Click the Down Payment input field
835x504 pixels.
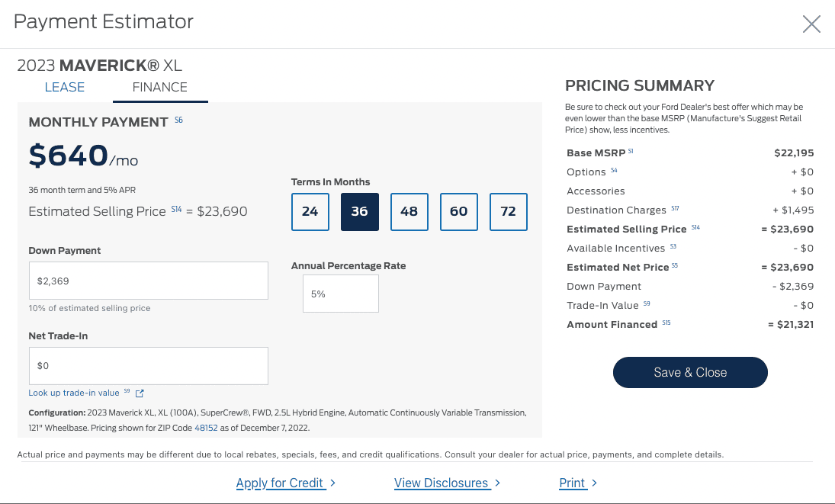click(149, 281)
